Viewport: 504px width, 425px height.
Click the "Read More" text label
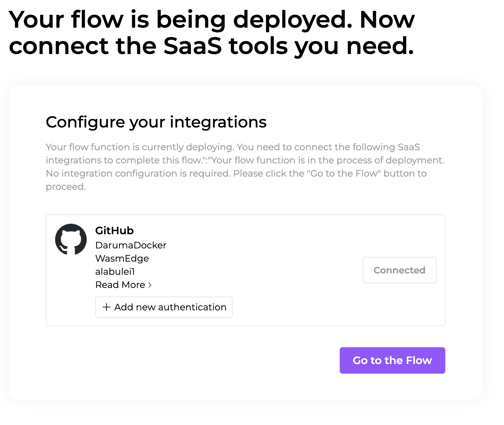click(120, 285)
